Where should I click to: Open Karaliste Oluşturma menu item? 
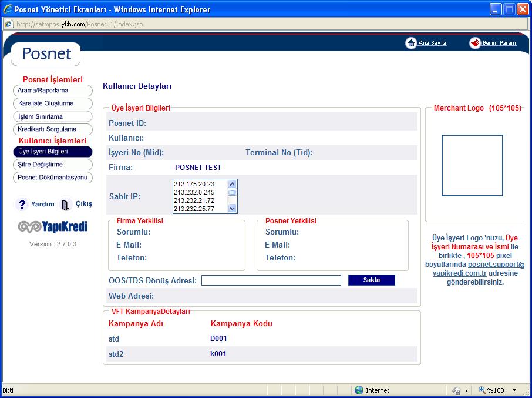(53, 103)
